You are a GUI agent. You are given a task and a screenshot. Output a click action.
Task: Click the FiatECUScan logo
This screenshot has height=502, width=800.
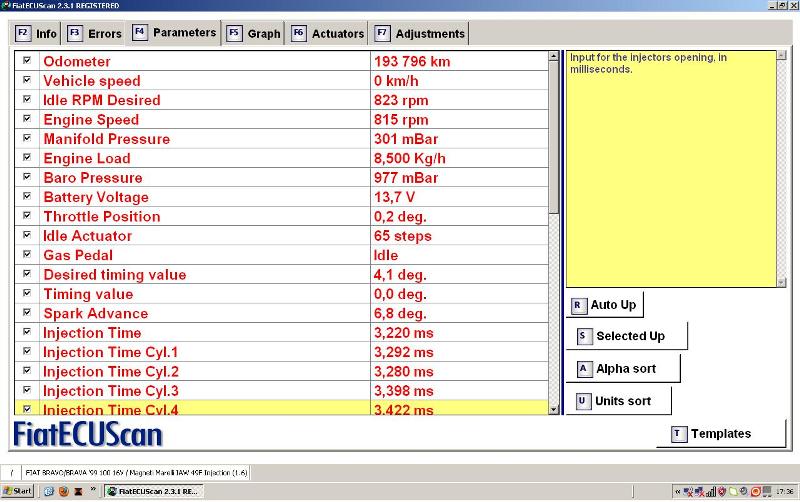tap(88, 434)
